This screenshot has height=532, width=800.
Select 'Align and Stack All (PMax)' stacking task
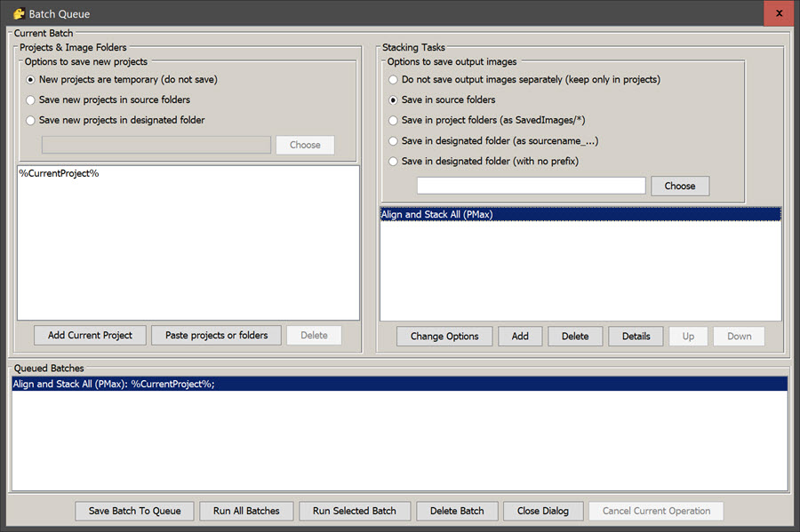(x=437, y=215)
